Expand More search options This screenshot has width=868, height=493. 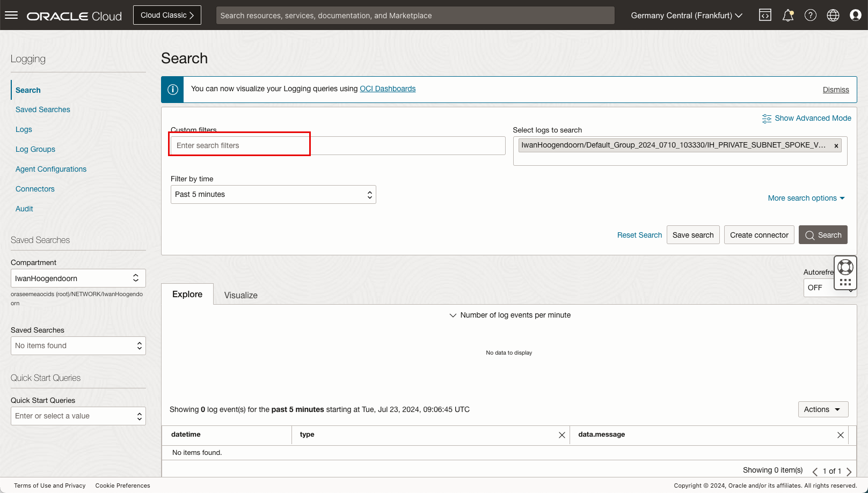[x=806, y=198]
